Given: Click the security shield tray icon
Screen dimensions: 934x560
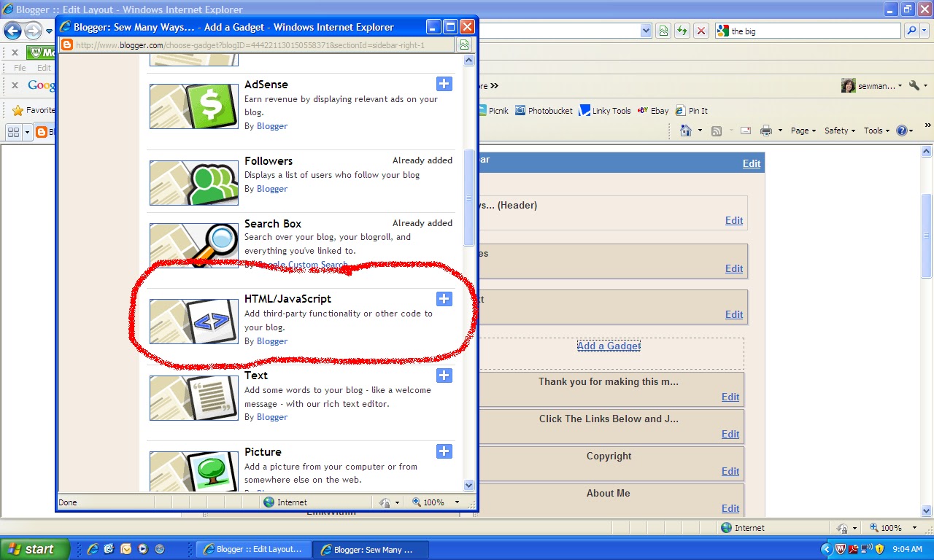Looking at the screenshot, I should pos(879,549).
